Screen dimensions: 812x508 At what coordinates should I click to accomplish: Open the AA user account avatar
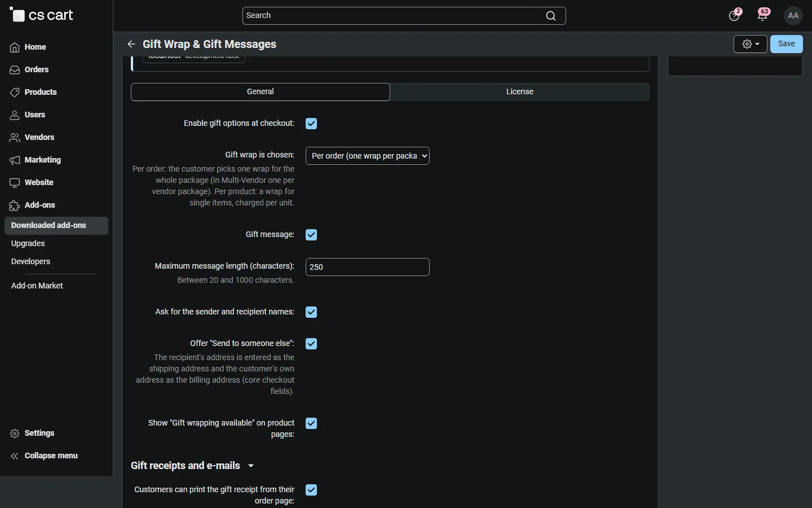794,16
